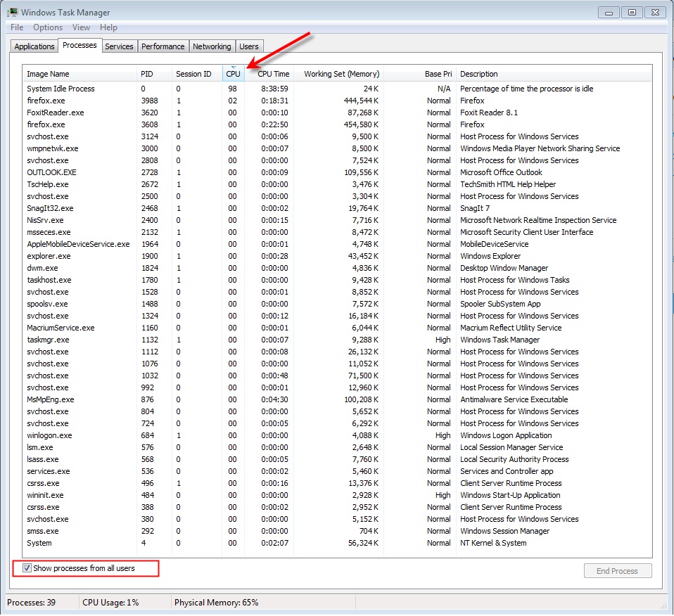This screenshot has width=674, height=616.
Task: Switch to the Networking tab
Action: click(212, 46)
